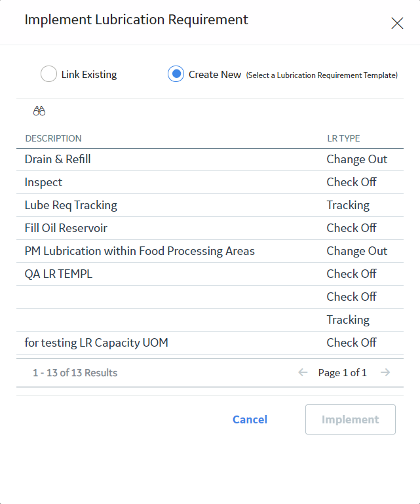Choose the QA LR TEMPL row
Image resolution: width=420 pixels, height=504 pixels.
click(x=210, y=274)
